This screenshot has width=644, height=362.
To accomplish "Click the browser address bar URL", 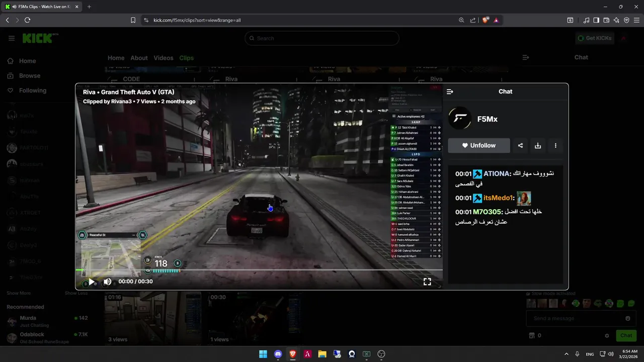I will pos(197,20).
